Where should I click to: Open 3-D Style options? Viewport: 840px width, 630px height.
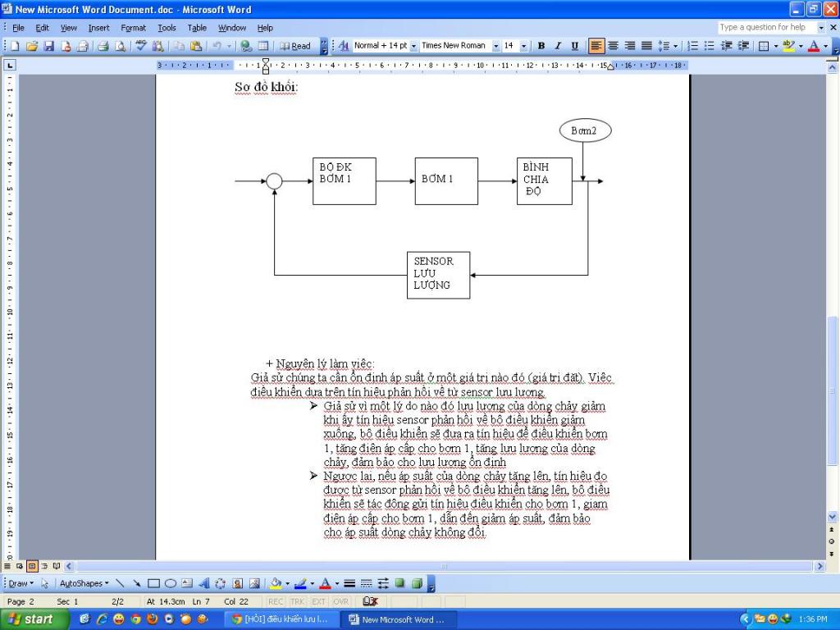coord(417,583)
